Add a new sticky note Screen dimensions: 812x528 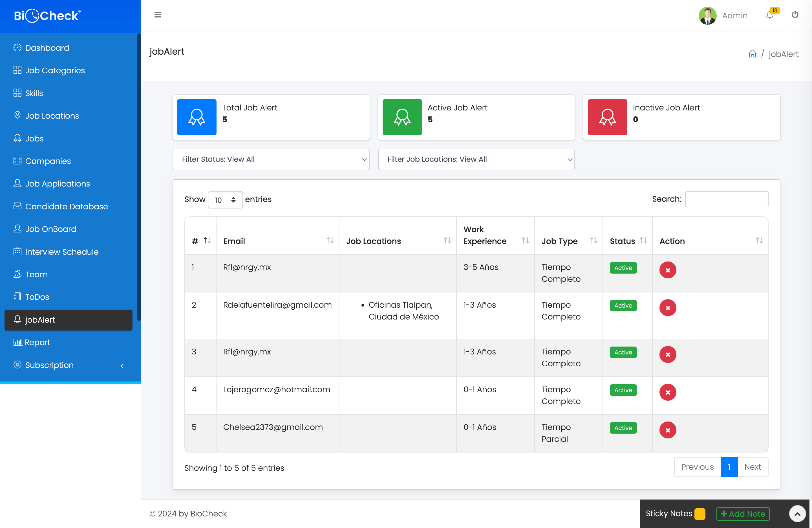coord(743,514)
